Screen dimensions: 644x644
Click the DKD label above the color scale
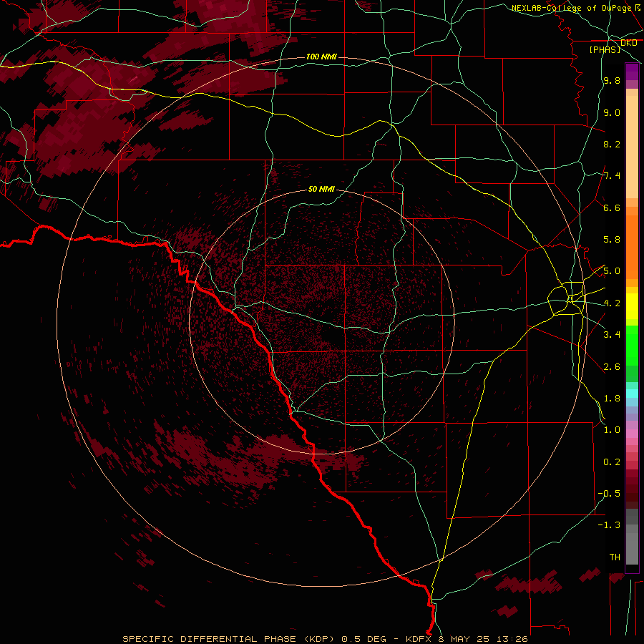pos(628,43)
